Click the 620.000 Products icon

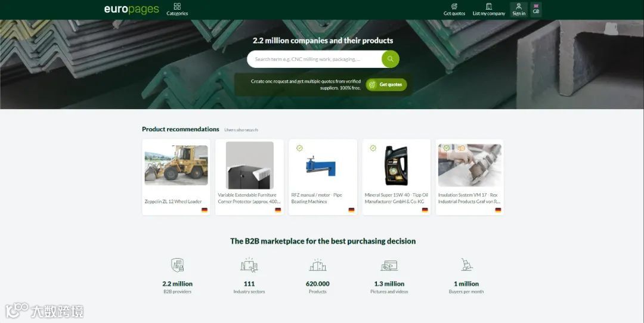coord(317,265)
